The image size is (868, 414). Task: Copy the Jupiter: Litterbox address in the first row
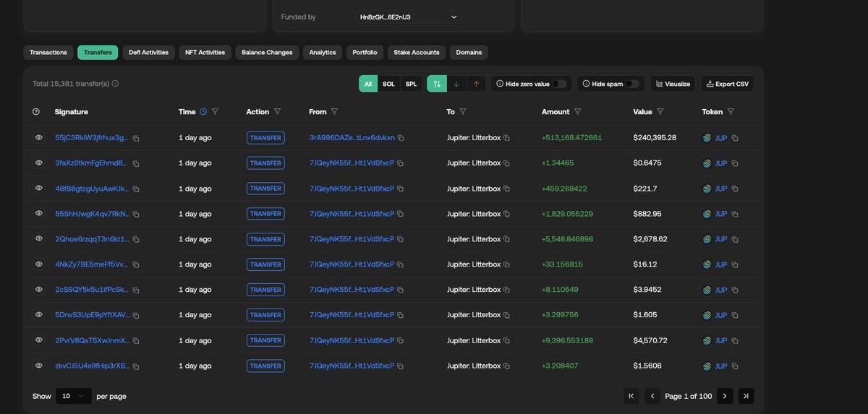pyautogui.click(x=506, y=138)
